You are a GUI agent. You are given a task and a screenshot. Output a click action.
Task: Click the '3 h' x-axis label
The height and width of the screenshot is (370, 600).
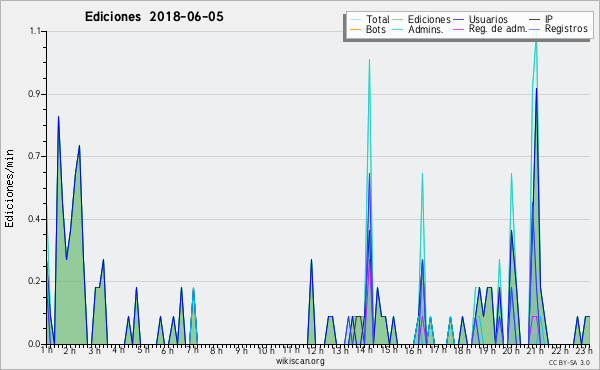pyautogui.click(x=95, y=350)
